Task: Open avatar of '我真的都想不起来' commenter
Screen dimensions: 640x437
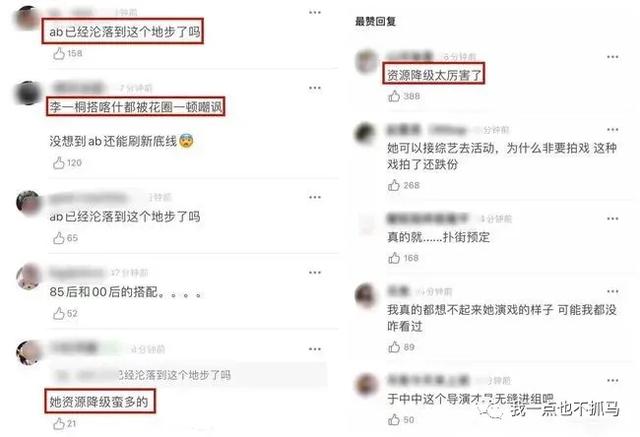Action: (365, 295)
